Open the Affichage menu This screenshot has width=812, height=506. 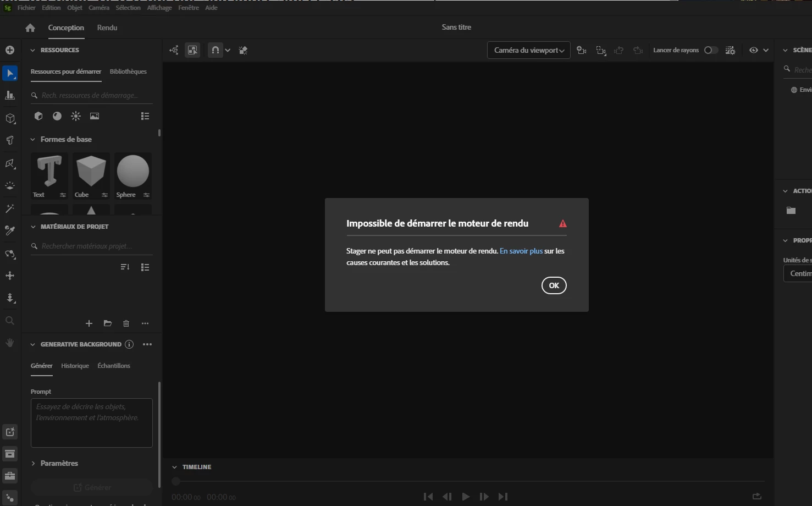(x=159, y=8)
